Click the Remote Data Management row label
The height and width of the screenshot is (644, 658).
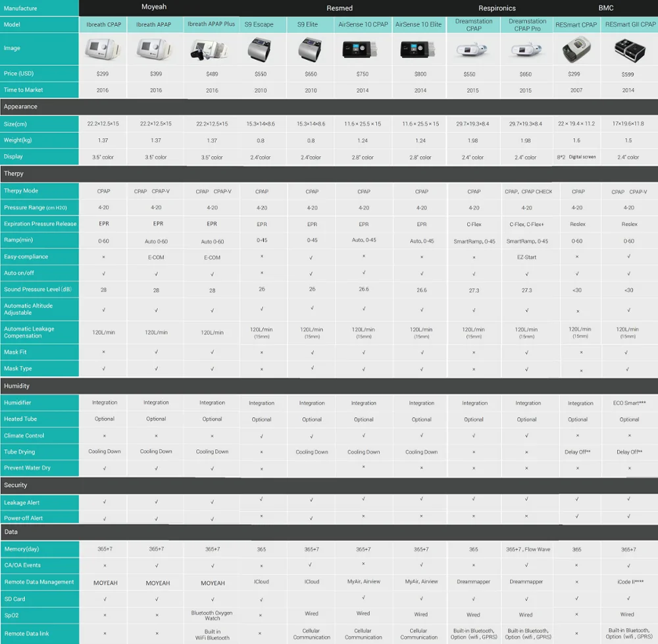39,582
